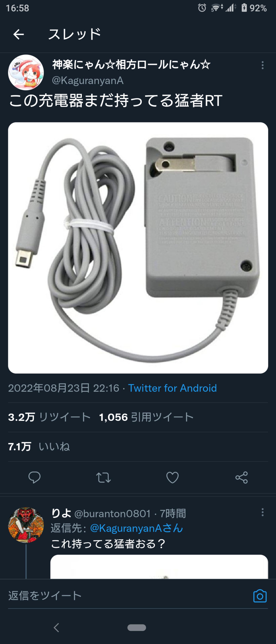Viewport: 276px width, 644px height.
Task: Like the tweet with heart icon
Action: (x=172, y=477)
